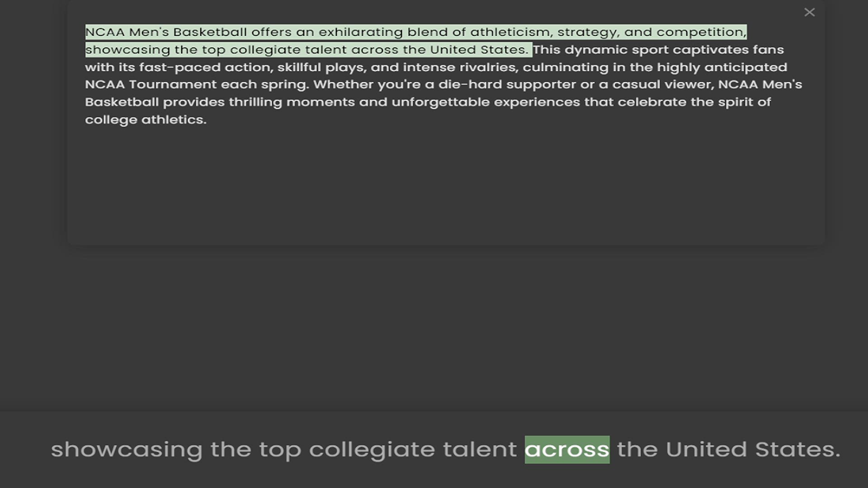
Task: Click the word "strategy" in the highlighted sentence
Action: (x=588, y=32)
